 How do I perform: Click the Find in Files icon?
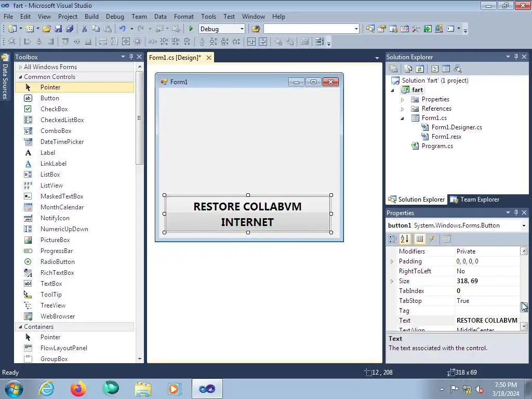pyautogui.click(x=256, y=29)
